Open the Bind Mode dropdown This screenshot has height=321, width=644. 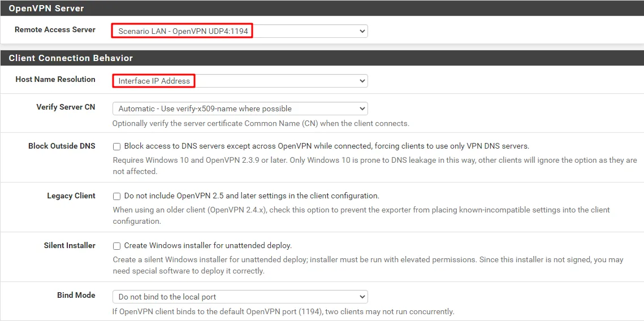point(240,296)
